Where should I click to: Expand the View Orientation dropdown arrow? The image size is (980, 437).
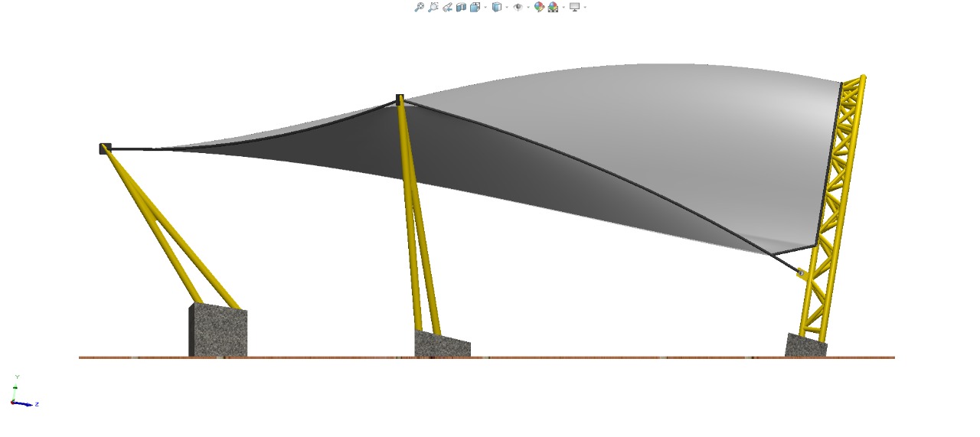485,7
